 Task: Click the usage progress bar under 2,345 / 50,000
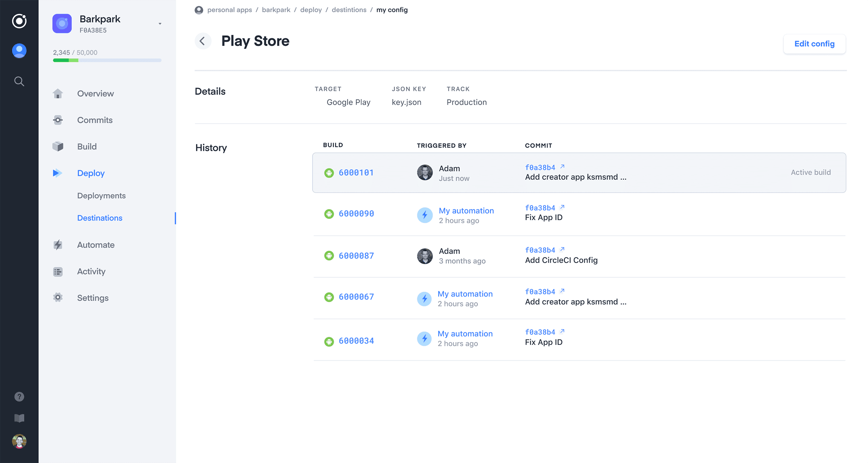pos(107,60)
